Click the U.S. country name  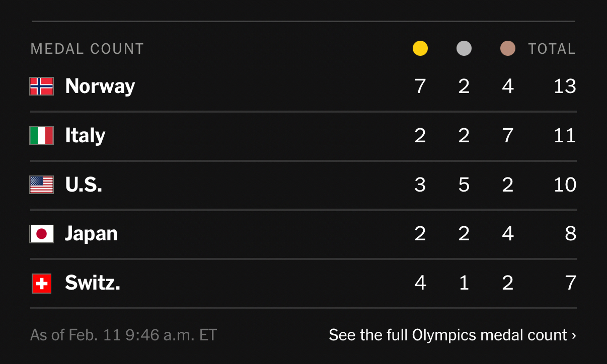pyautogui.click(x=84, y=185)
